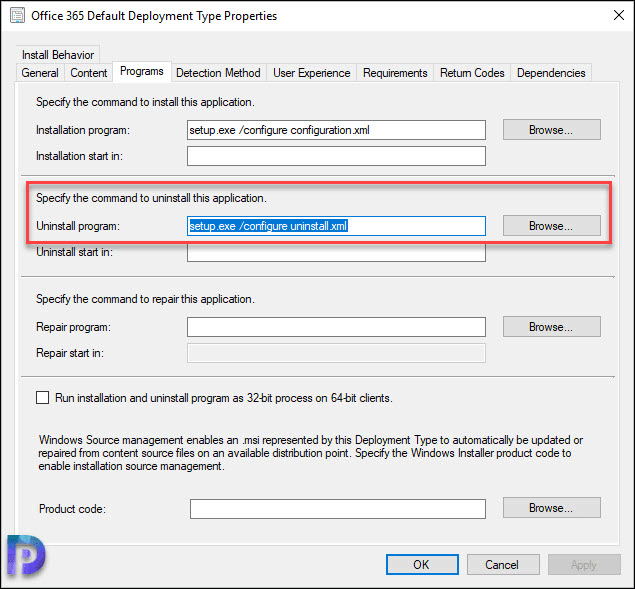
Task: Click the 'Product code:' label
Action: tap(72, 509)
